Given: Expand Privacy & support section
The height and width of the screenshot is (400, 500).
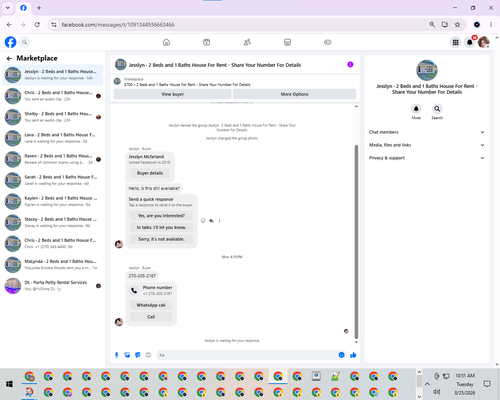Looking at the screenshot, I should 426,158.
